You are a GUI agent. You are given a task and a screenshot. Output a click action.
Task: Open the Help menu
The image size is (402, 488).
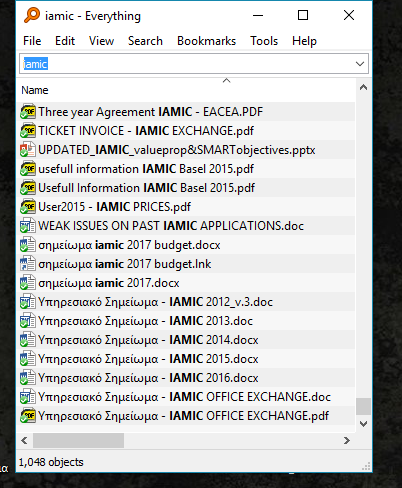tap(304, 41)
